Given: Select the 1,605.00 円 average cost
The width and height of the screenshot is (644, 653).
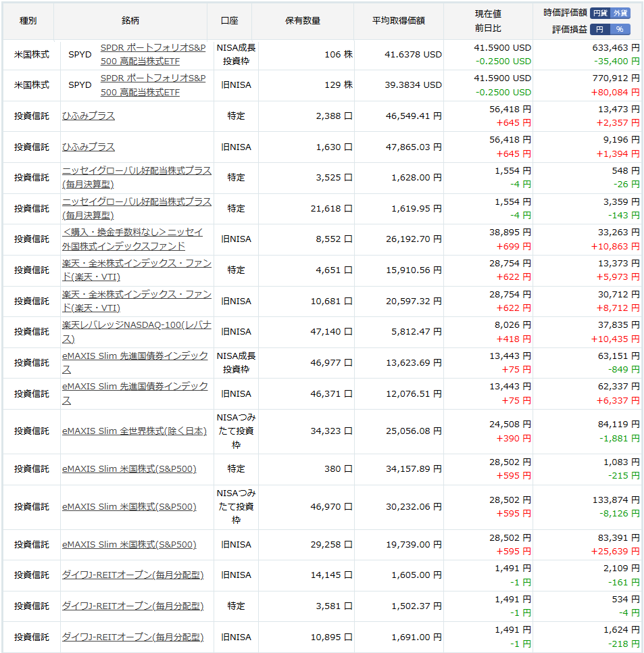Looking at the screenshot, I should pyautogui.click(x=416, y=575).
